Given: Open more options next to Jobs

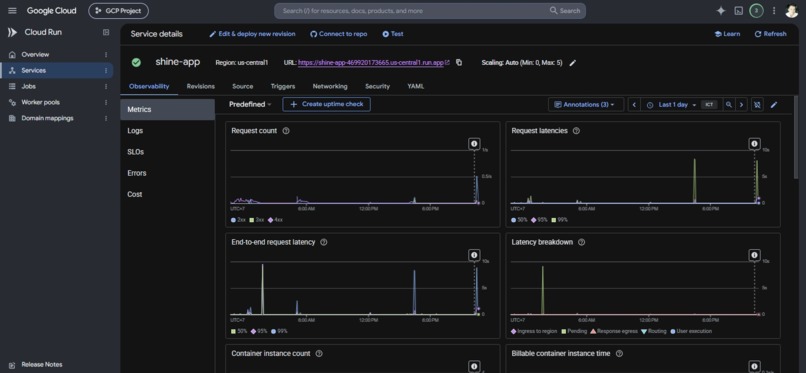Looking at the screenshot, I should click(x=106, y=86).
